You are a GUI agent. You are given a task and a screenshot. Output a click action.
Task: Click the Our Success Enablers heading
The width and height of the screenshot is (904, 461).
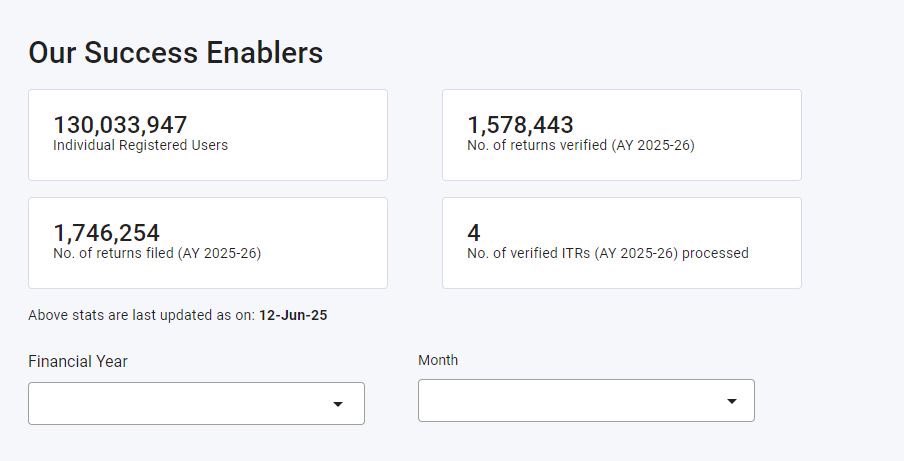tap(176, 53)
